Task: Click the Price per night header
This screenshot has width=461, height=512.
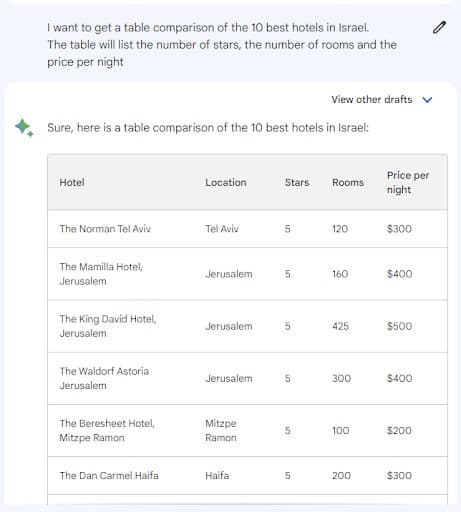Action: coord(408,182)
